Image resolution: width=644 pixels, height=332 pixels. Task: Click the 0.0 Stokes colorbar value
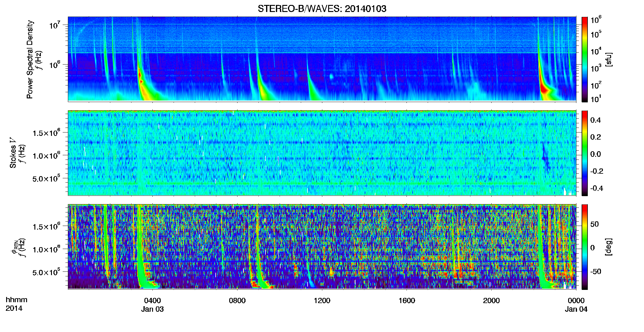coord(595,154)
